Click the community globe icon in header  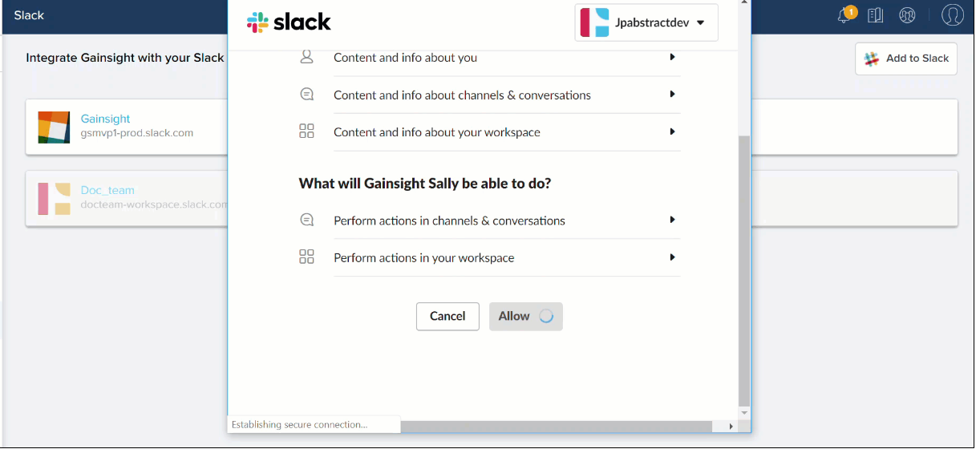click(907, 15)
